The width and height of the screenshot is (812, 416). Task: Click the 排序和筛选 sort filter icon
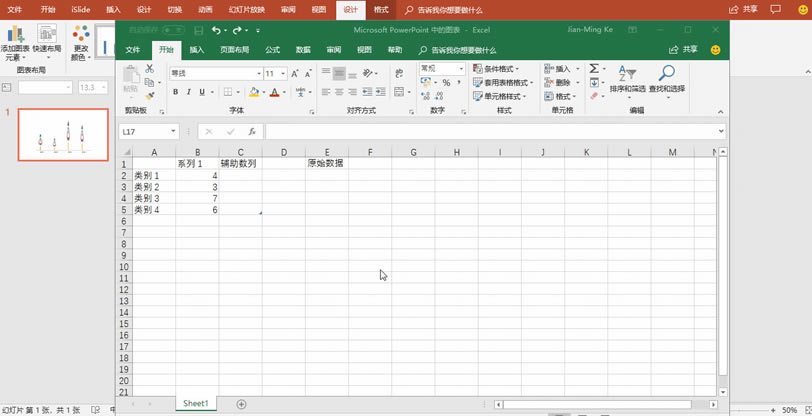[x=627, y=74]
